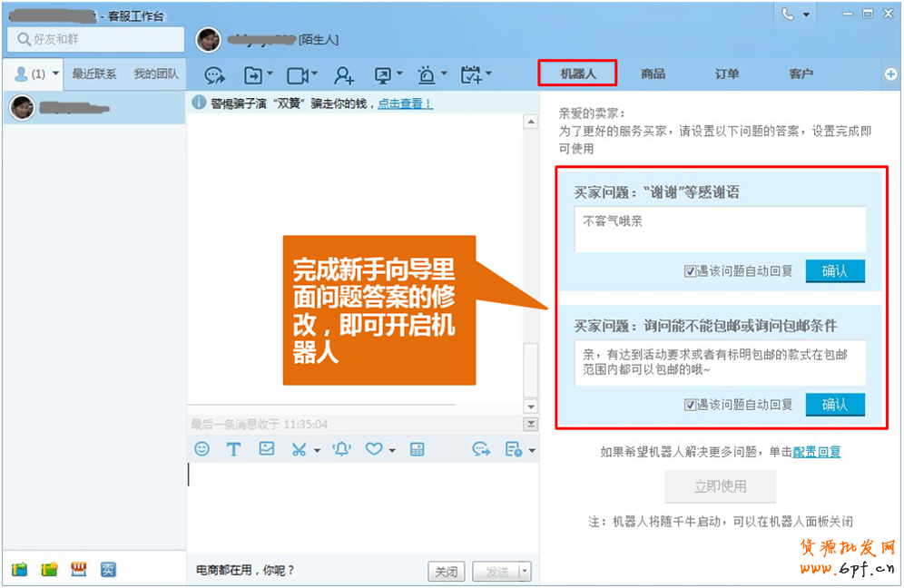Image resolution: width=904 pixels, height=588 pixels.
Task: Open the 订单 tab
Action: click(727, 73)
